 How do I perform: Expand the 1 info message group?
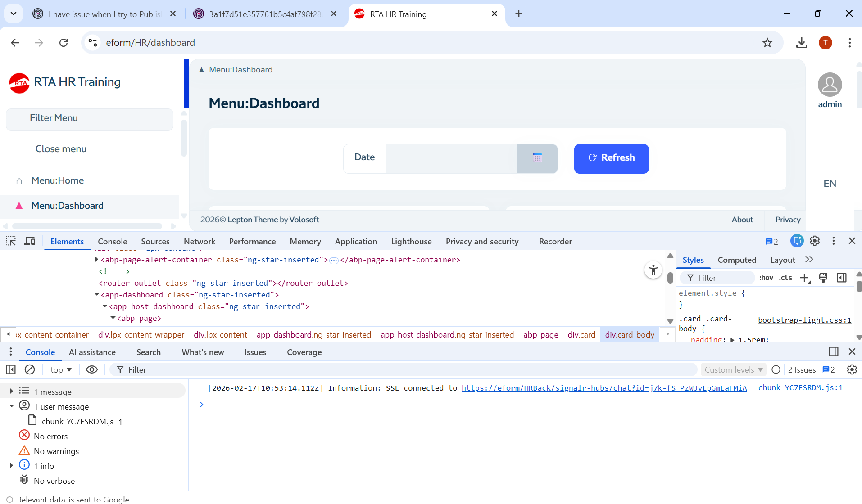[x=12, y=466]
